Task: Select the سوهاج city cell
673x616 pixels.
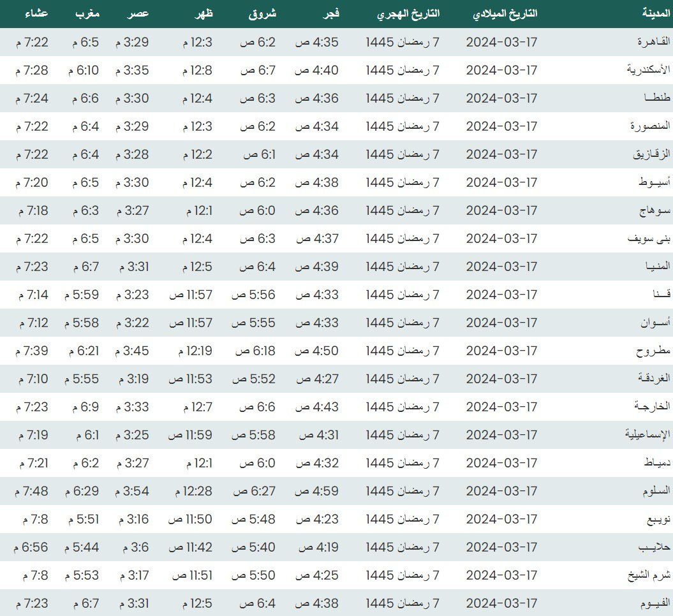Action: pos(655,210)
